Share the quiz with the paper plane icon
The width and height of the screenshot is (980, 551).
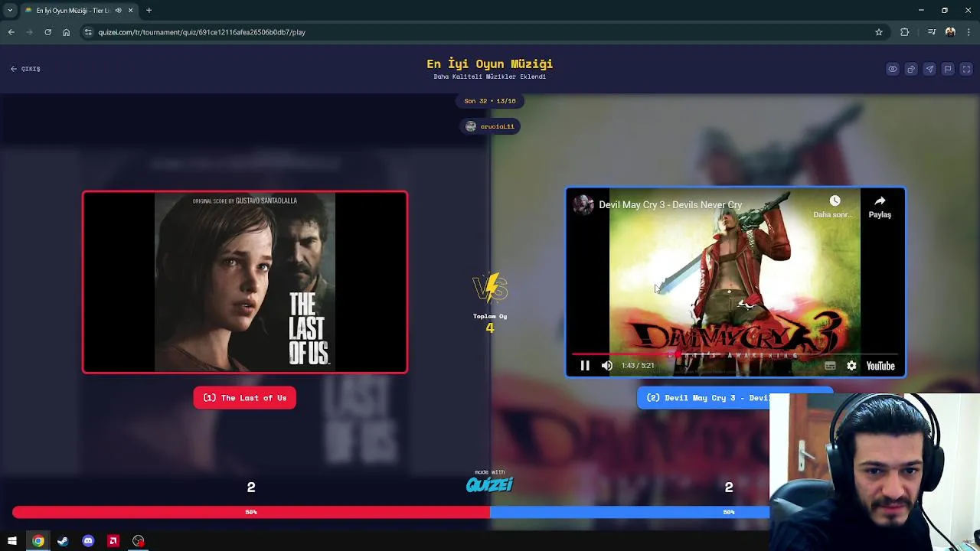pos(929,69)
